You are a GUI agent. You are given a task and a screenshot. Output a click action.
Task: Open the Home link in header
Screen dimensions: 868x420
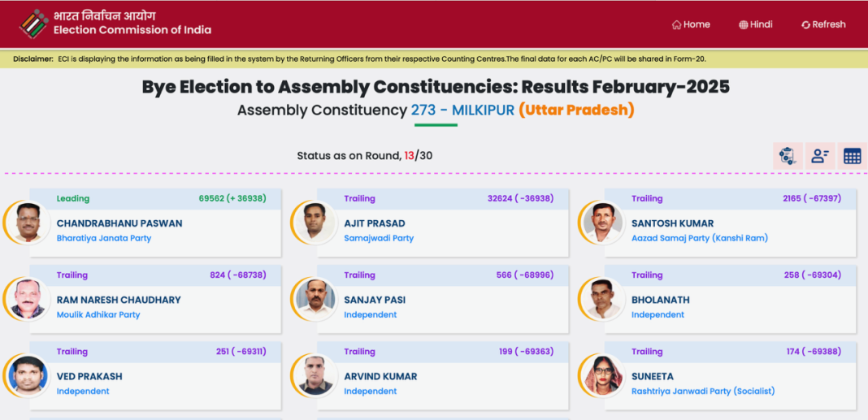(691, 24)
